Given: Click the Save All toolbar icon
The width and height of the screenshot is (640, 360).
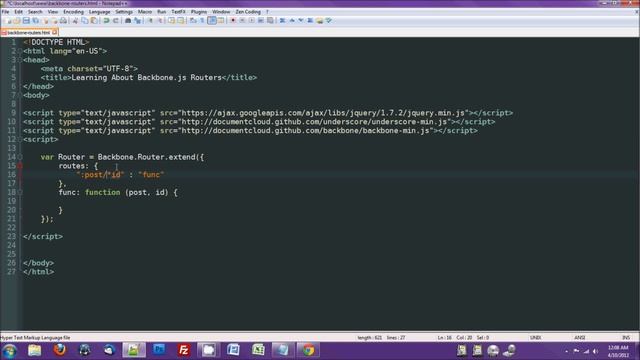Looking at the screenshot, I should coord(36,20).
